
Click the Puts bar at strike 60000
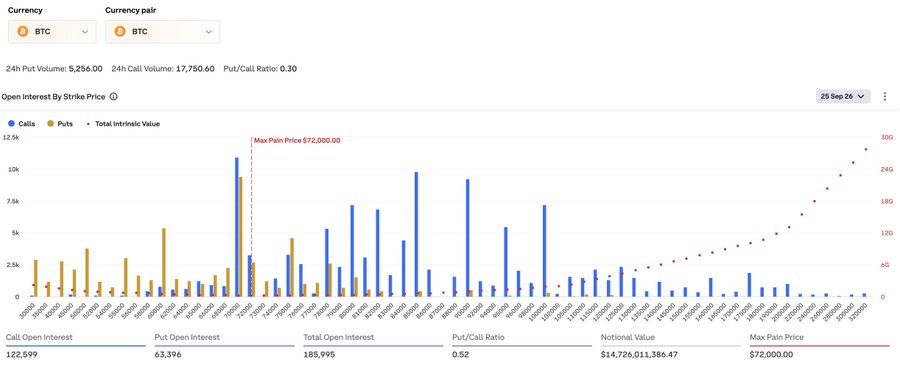pos(164,262)
